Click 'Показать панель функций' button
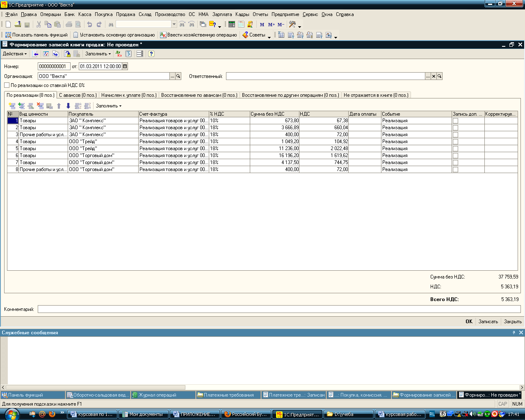Screen dimensions: 525x420 (37, 35)
